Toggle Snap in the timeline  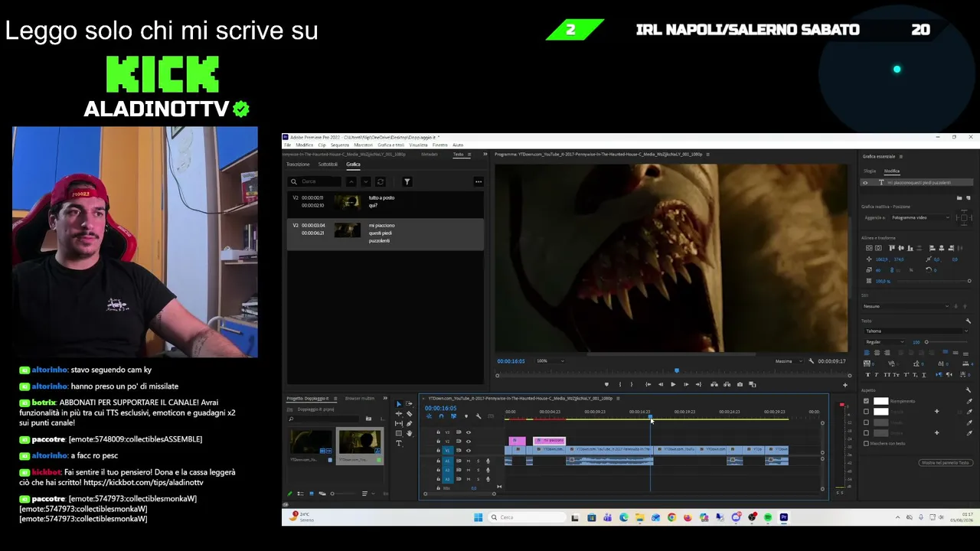tap(441, 416)
